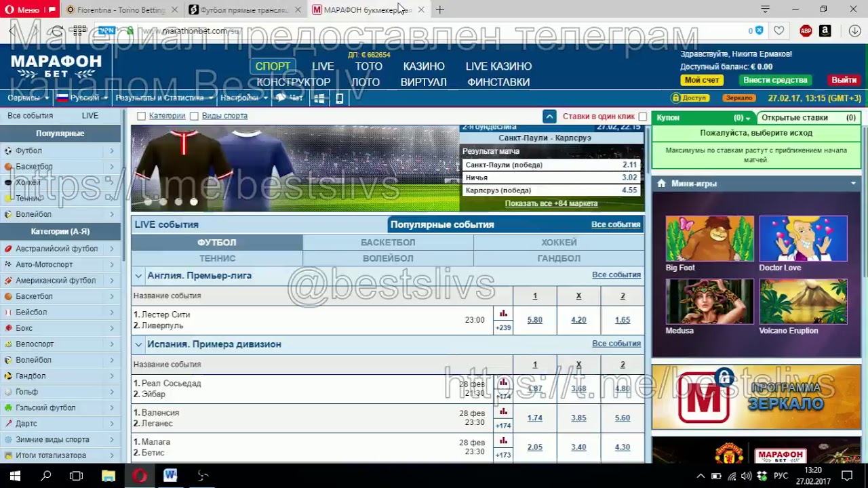The width and height of the screenshot is (868, 488).
Task: Open taskbar search magnifier
Action: coord(46,476)
